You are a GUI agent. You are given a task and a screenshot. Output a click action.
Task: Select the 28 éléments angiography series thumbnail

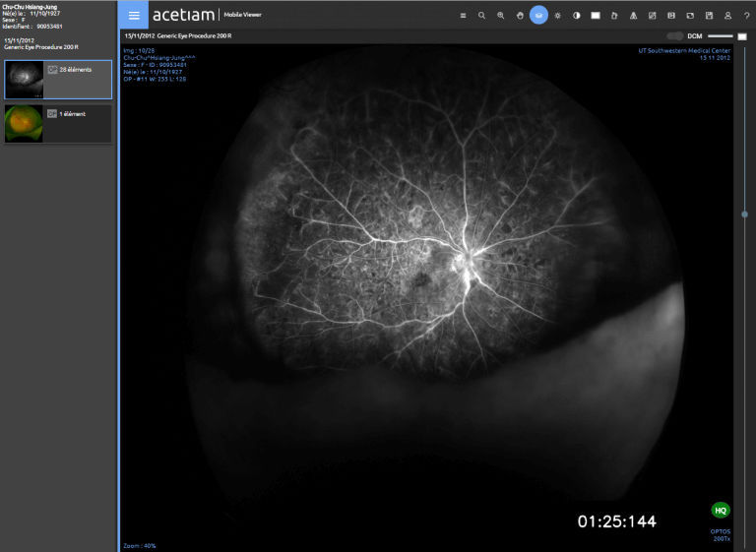click(x=58, y=80)
